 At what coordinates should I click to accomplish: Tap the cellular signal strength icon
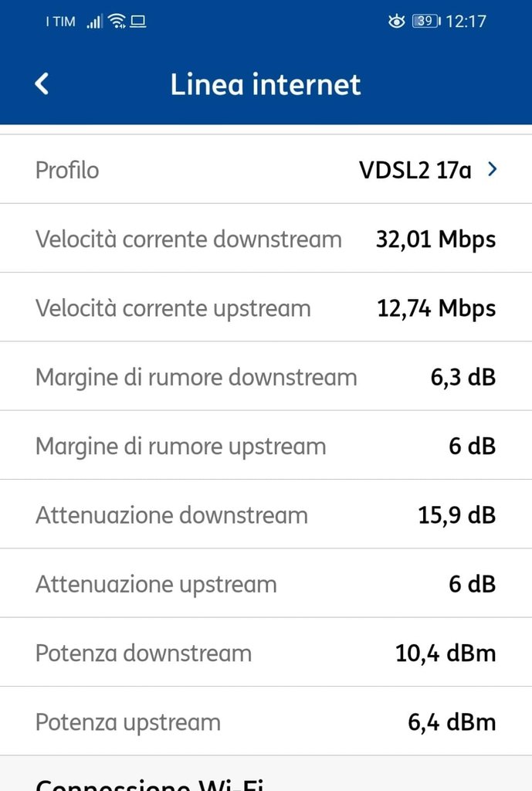pos(94,22)
